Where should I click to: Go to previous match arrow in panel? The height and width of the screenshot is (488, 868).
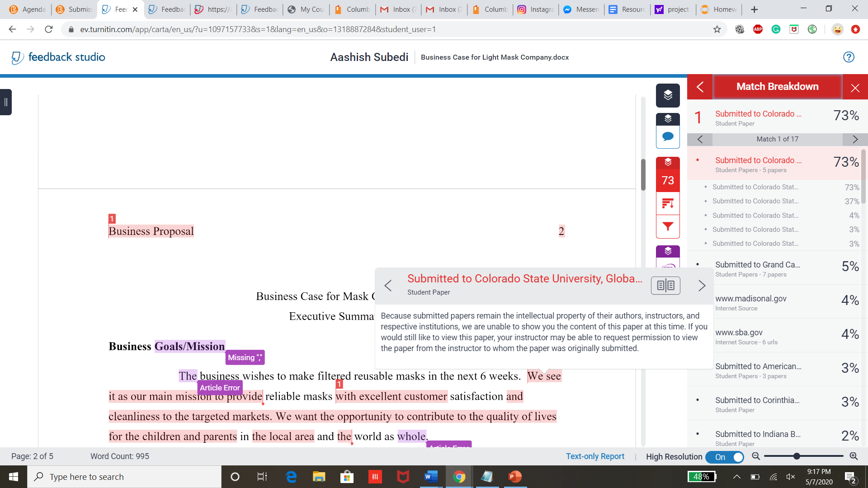pos(700,139)
